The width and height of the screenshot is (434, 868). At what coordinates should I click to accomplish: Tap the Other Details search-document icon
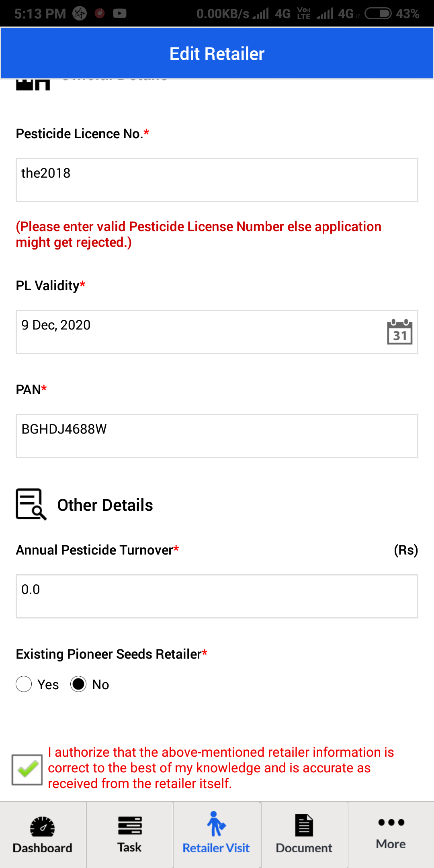click(x=31, y=504)
